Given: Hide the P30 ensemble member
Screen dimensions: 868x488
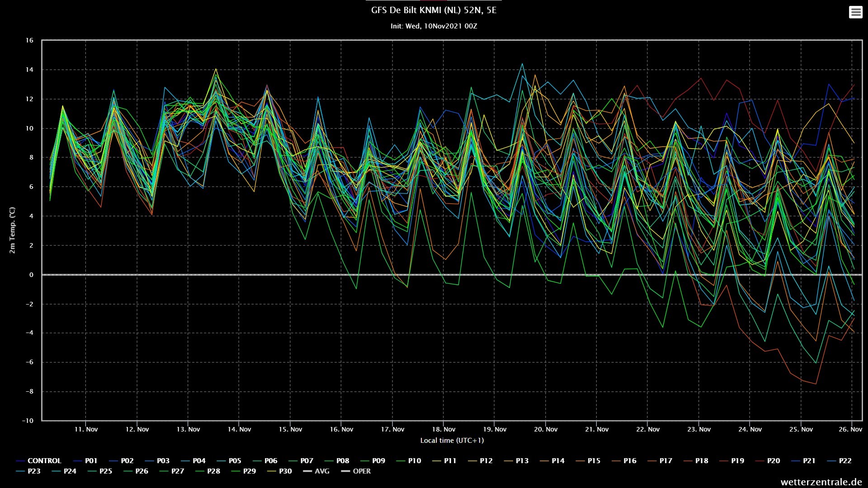Looking at the screenshot, I should point(279,471).
